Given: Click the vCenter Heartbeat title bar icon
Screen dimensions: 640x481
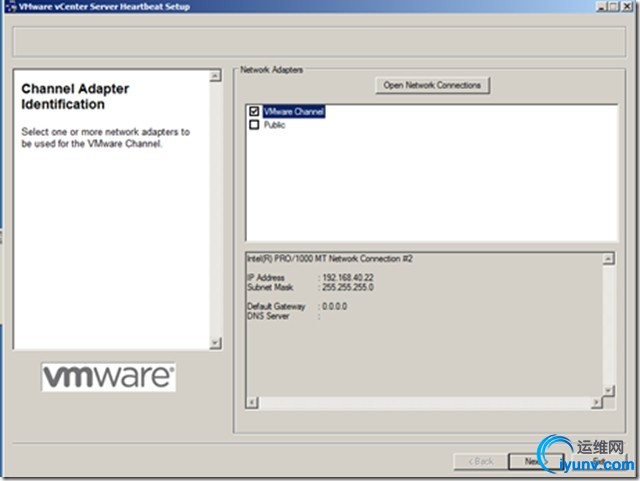Looking at the screenshot, I should point(11,7).
